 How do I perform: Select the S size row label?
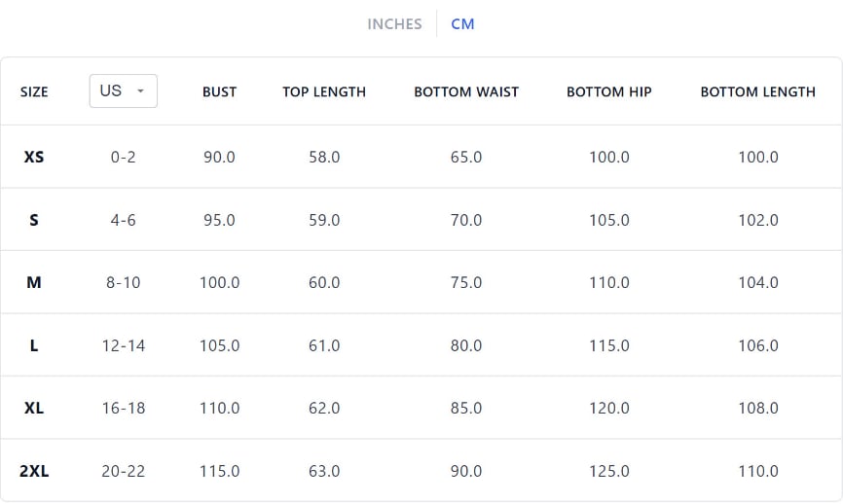coord(34,220)
